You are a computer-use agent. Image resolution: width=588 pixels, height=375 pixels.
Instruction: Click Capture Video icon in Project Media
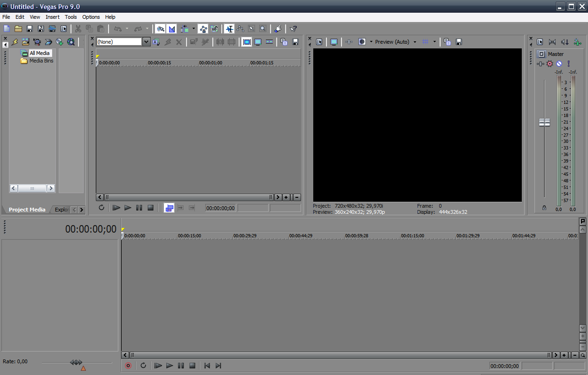pos(37,42)
